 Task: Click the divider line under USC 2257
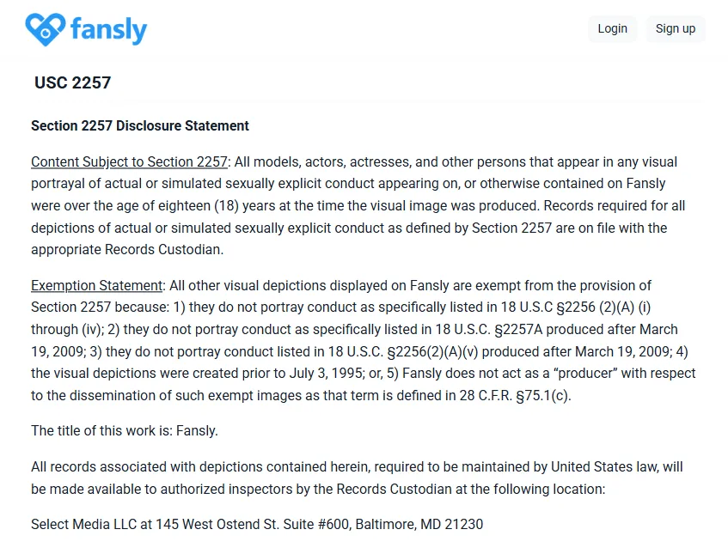(x=364, y=102)
